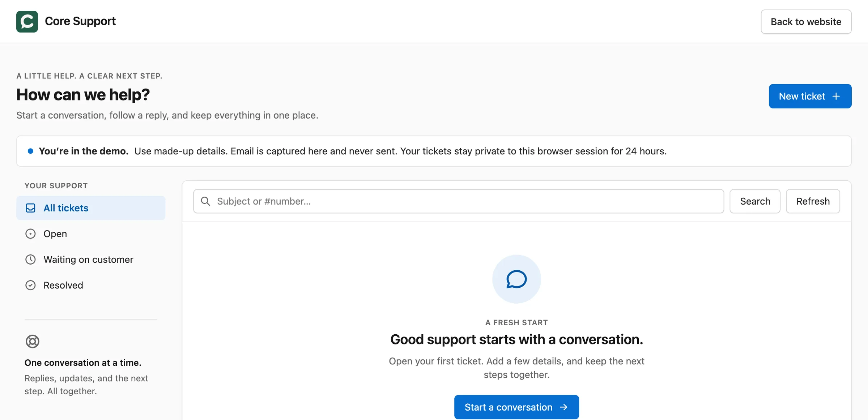Select the All tickets filter
868x420 pixels.
point(91,208)
